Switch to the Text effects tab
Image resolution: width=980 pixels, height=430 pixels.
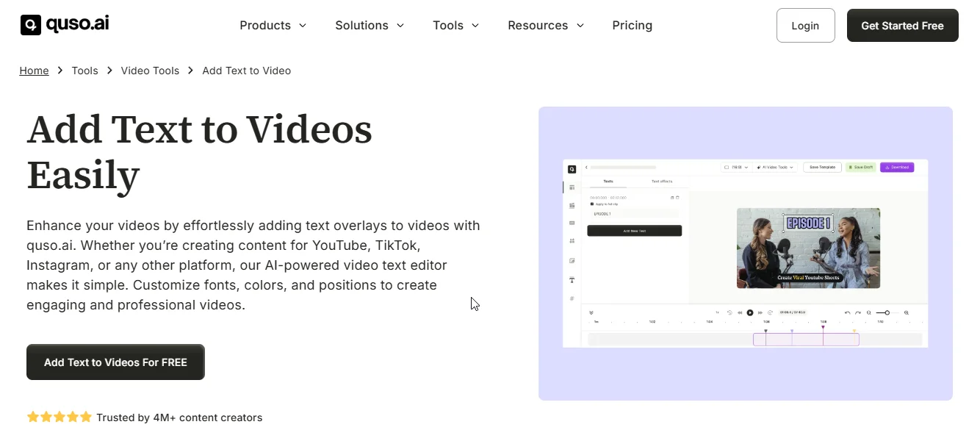pyautogui.click(x=663, y=182)
